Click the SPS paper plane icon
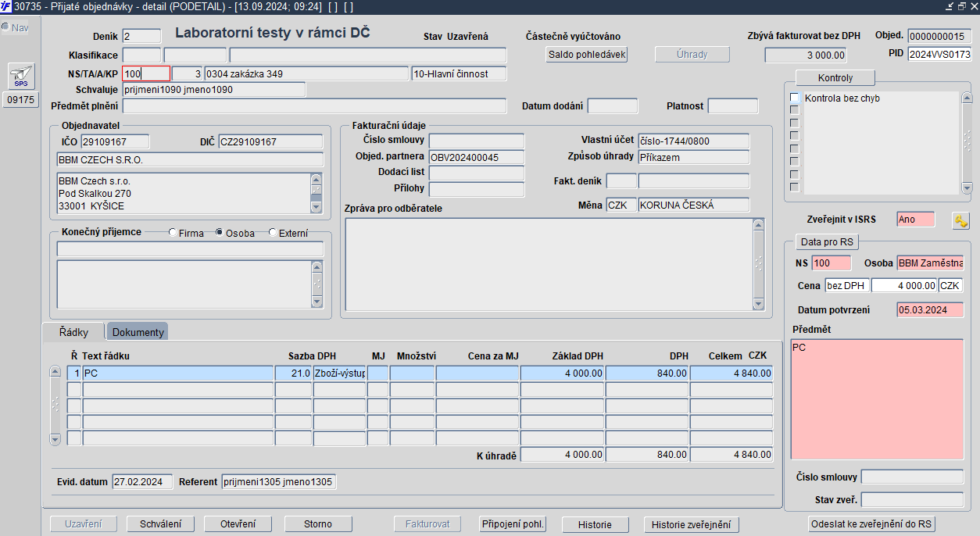This screenshot has height=536, width=980. coord(21,76)
